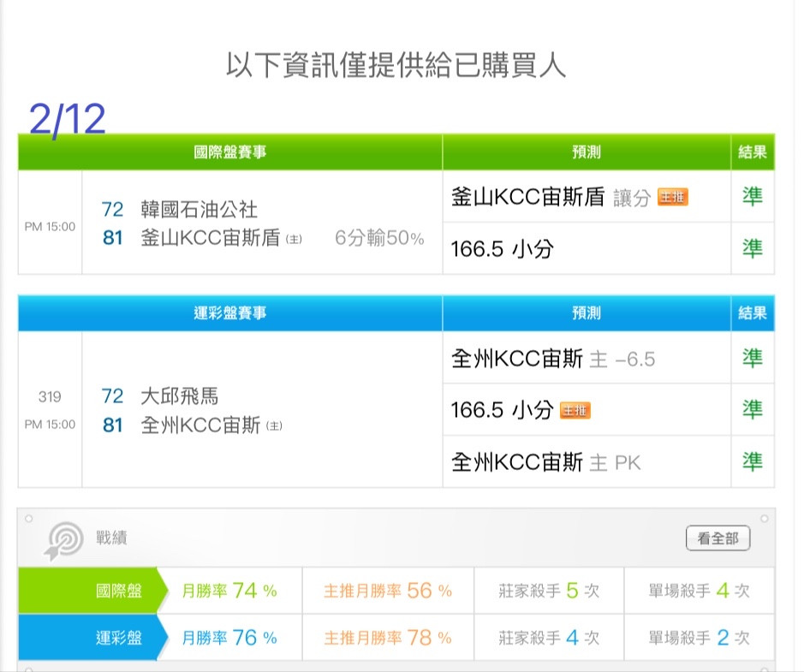Click the 預測 header in the 運彩盤賽事 table

coord(587,313)
